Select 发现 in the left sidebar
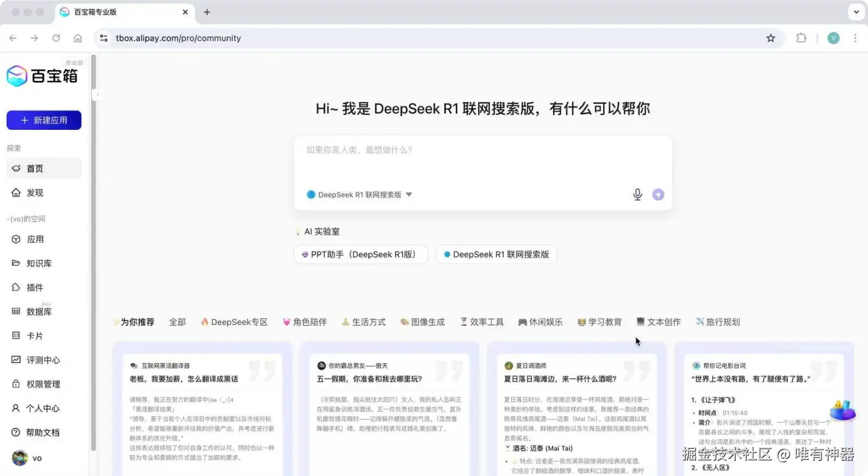868x476 pixels. (34, 192)
